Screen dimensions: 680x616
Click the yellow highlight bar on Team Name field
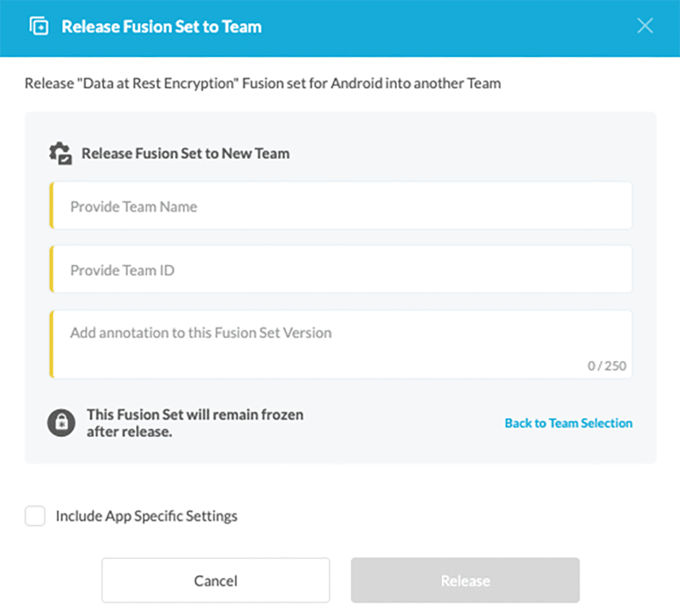pos(53,206)
